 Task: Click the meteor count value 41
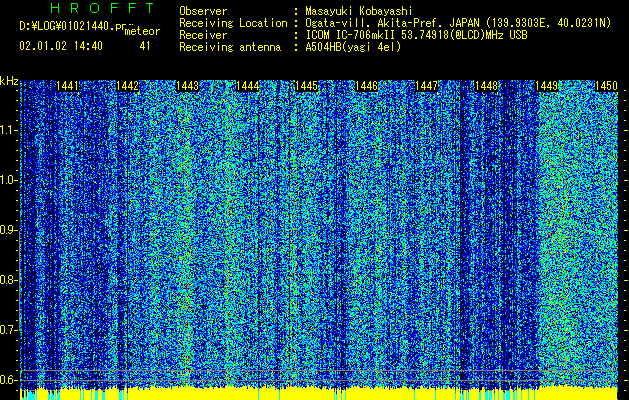click(x=145, y=46)
